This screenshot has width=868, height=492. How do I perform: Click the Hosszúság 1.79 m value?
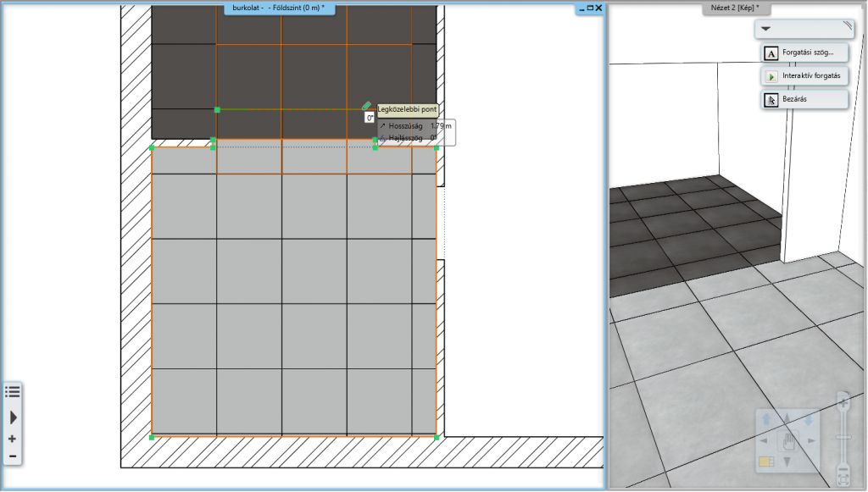(x=441, y=126)
